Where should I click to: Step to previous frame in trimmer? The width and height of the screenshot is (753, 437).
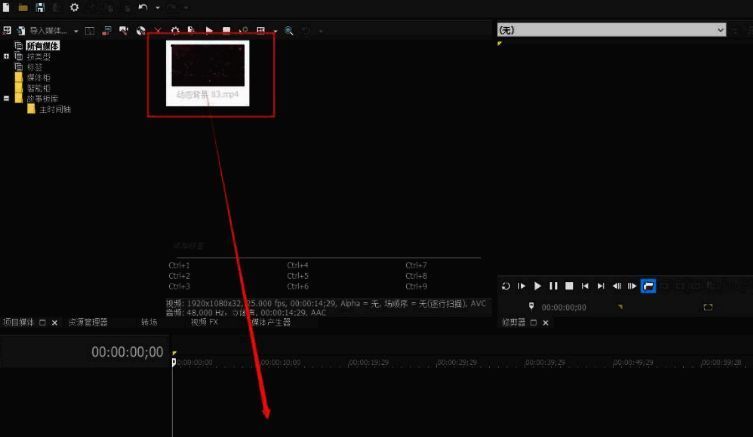tap(617, 286)
